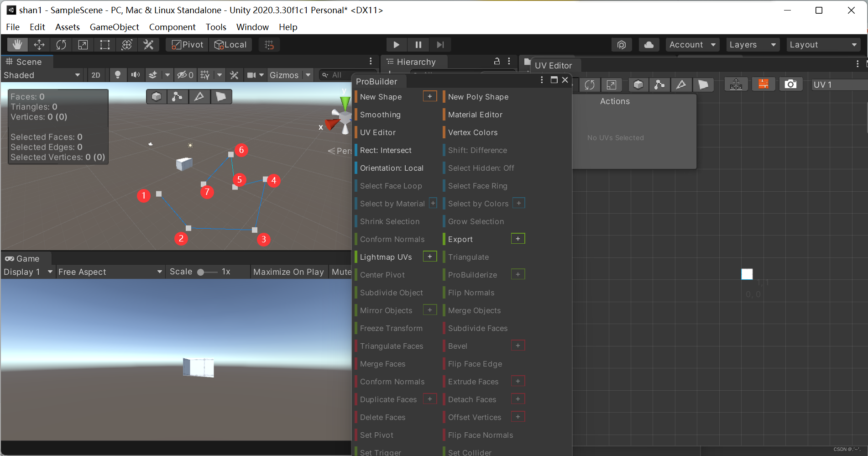868x456 pixels.
Task: Toggle the 2D scene view button
Action: click(96, 75)
